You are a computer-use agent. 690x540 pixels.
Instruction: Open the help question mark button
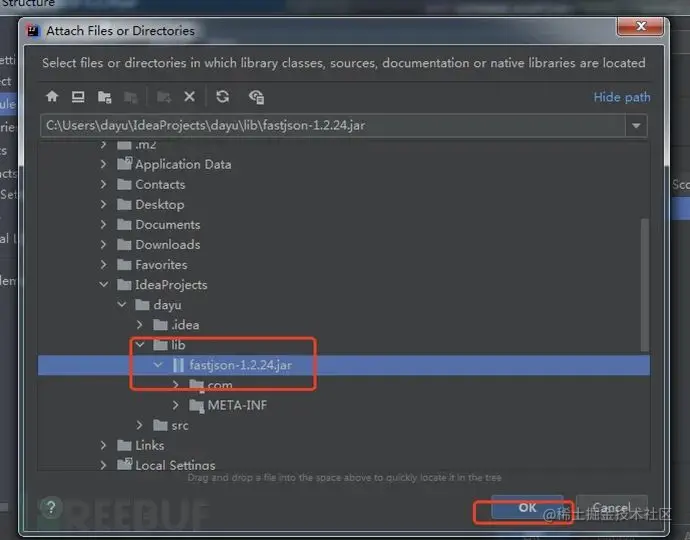pos(51,507)
